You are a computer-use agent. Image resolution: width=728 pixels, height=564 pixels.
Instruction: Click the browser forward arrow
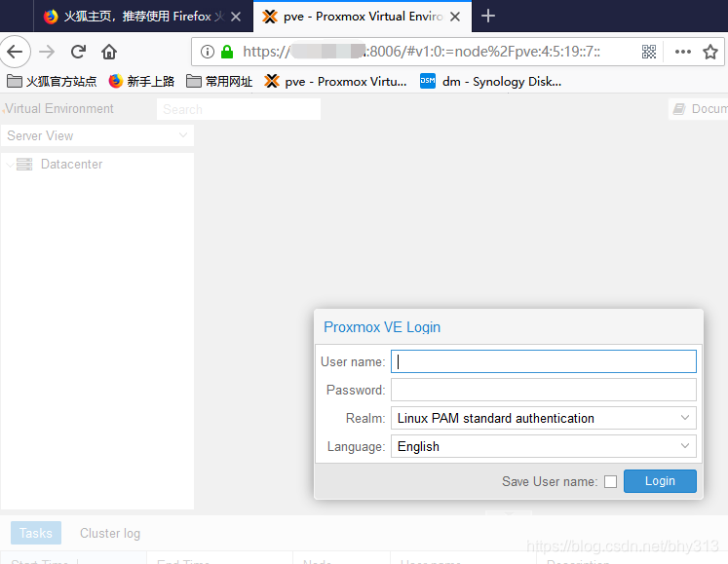click(x=47, y=52)
